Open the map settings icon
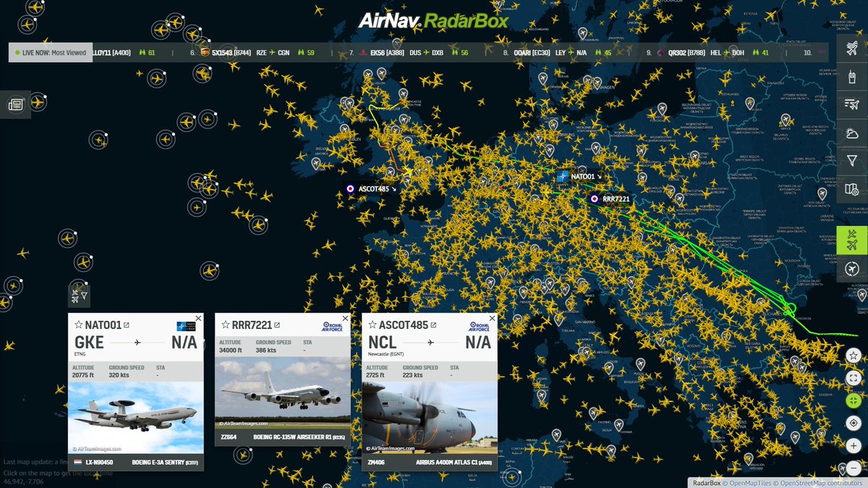Image resolution: width=868 pixels, height=488 pixels. coord(852,189)
